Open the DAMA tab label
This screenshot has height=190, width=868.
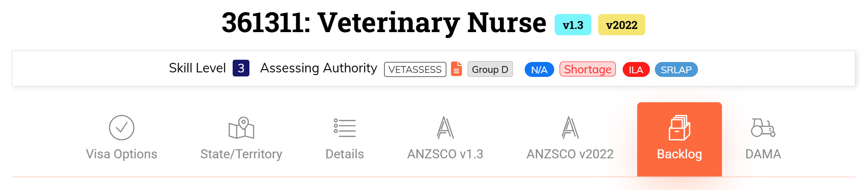pos(763,154)
